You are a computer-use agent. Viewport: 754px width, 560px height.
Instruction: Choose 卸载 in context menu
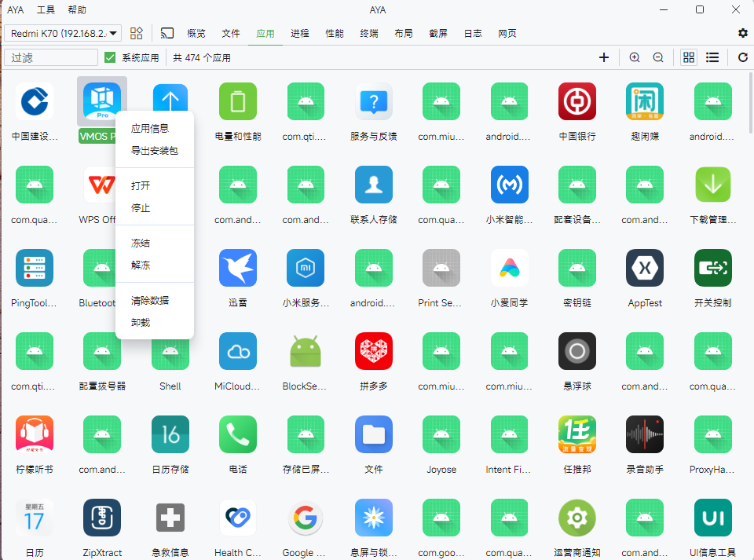pos(155,322)
